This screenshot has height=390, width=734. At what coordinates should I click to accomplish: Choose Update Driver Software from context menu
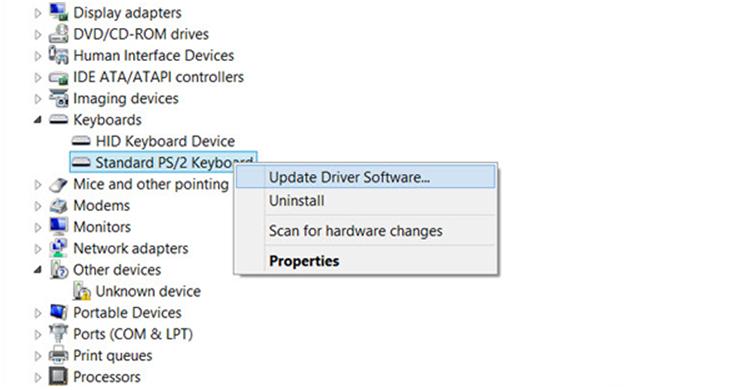(365, 177)
